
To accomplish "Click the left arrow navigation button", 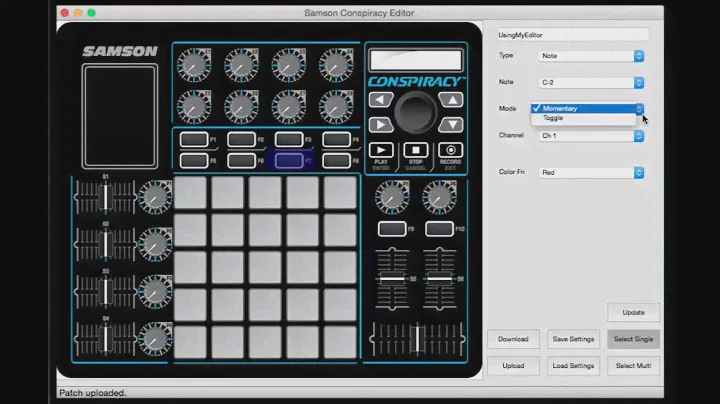I will 380,100.
